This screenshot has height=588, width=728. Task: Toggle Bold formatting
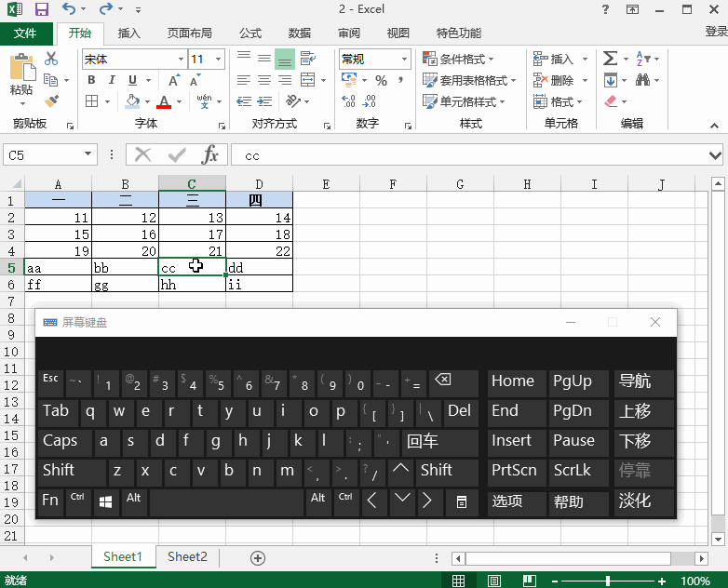[x=91, y=80]
